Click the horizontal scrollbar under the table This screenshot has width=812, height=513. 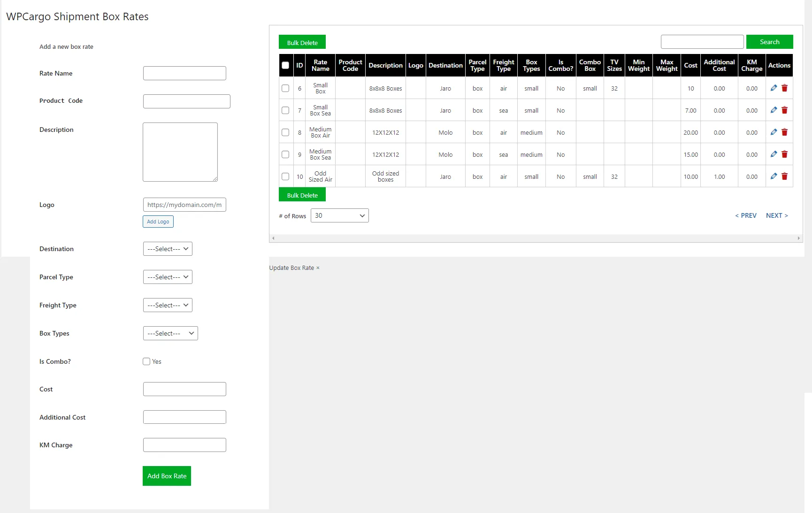coord(536,238)
